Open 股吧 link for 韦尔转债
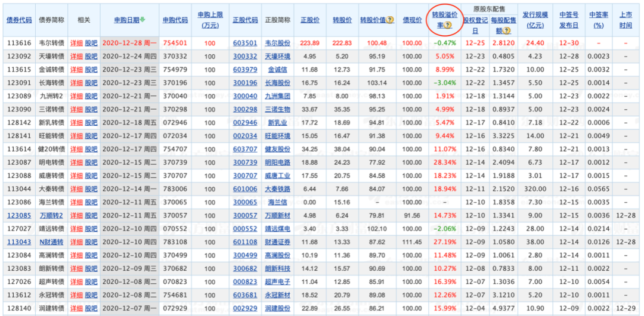This screenshot has width=644, height=316. pos(91,43)
